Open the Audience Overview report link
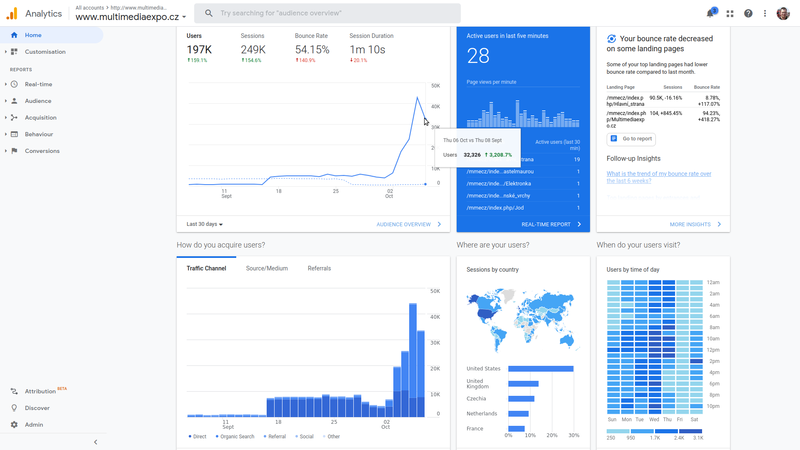 (x=404, y=224)
